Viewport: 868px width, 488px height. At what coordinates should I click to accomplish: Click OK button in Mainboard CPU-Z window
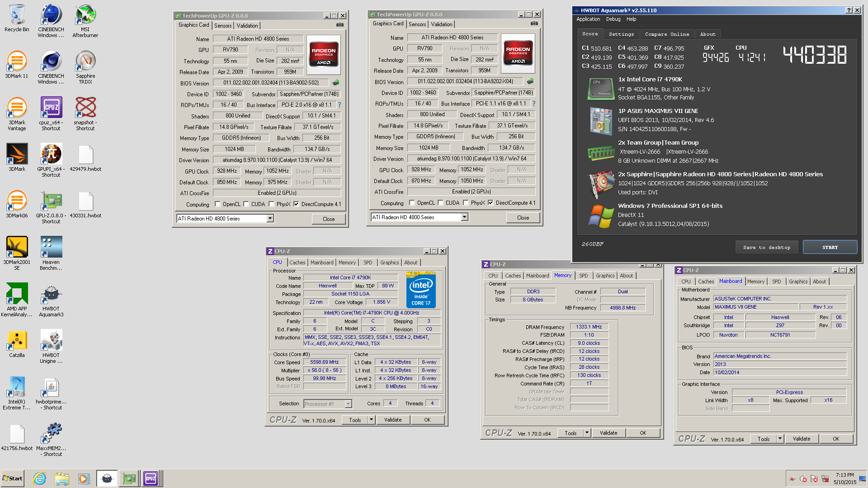coord(836,439)
